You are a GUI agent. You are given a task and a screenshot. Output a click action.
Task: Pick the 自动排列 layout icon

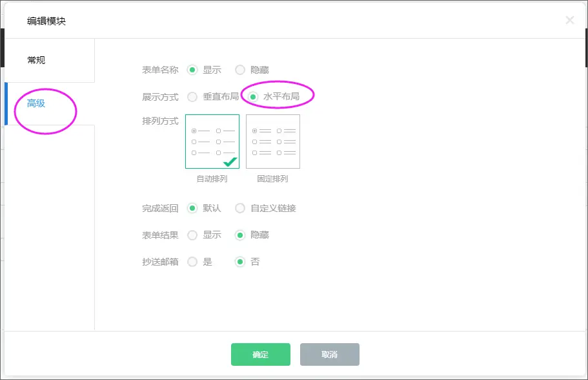[212, 141]
